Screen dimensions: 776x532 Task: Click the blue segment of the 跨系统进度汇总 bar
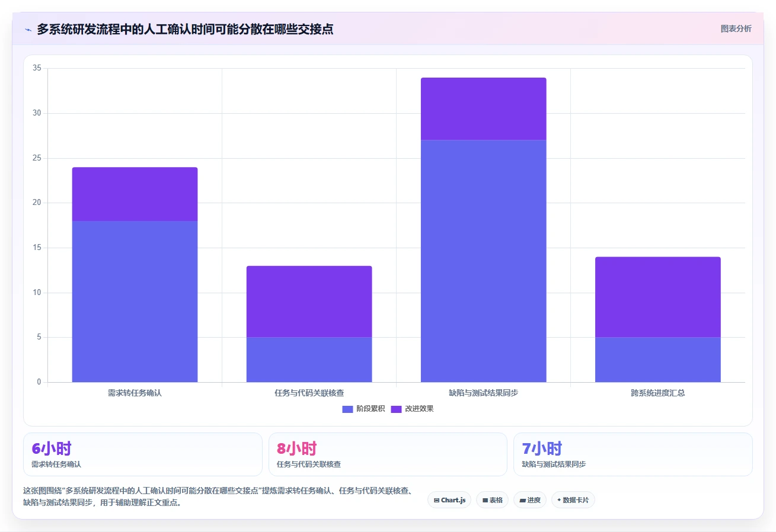(x=657, y=360)
